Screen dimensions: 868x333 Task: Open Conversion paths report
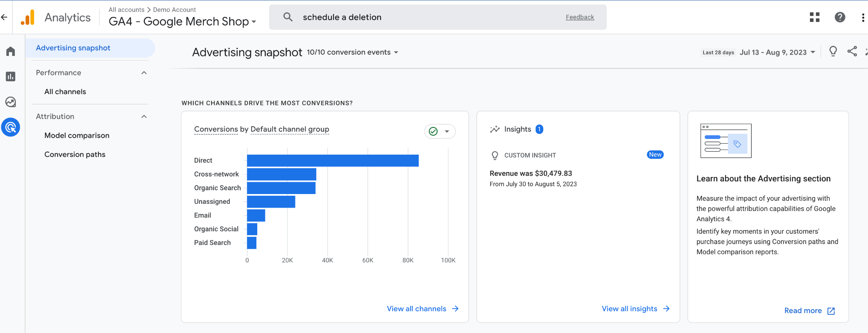tap(75, 155)
